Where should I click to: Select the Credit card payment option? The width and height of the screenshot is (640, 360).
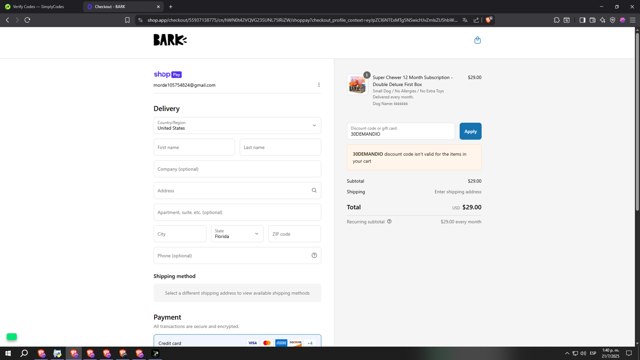pyautogui.click(x=237, y=342)
